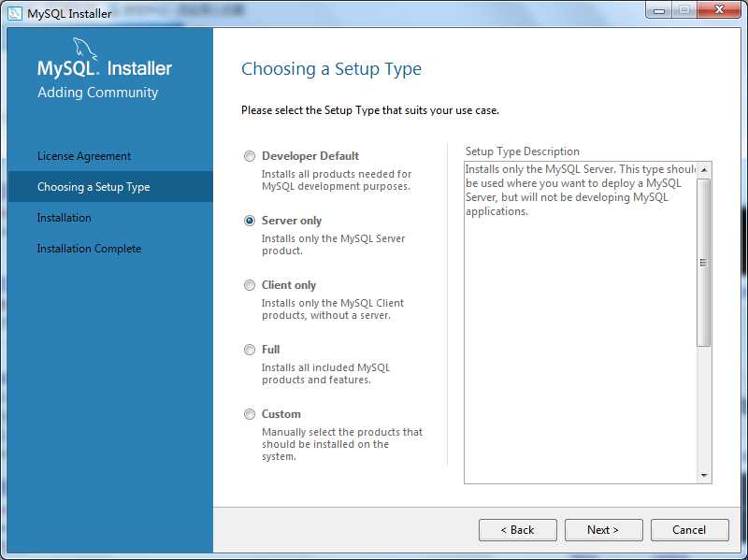Click the Choosing a Setup Type heading
This screenshot has height=560, width=748.
331,69
